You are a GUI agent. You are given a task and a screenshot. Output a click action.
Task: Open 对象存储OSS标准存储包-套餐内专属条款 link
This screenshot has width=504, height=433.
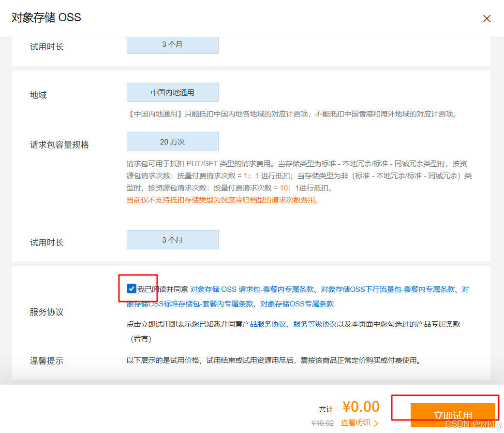190,303
